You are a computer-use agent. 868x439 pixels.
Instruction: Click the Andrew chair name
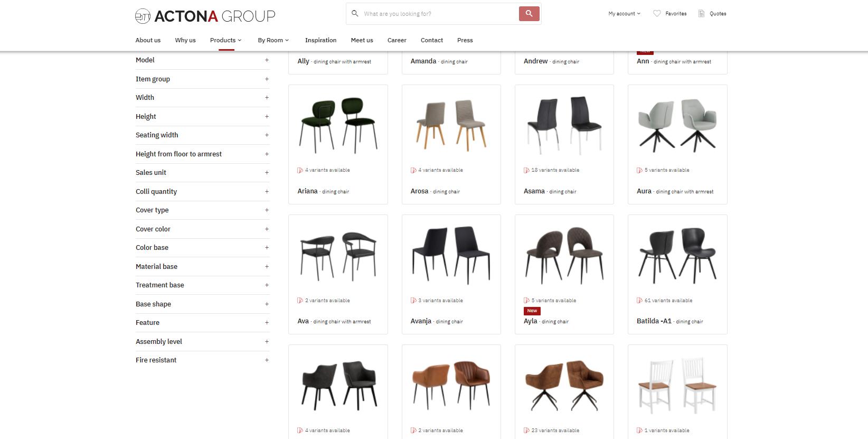pos(535,61)
